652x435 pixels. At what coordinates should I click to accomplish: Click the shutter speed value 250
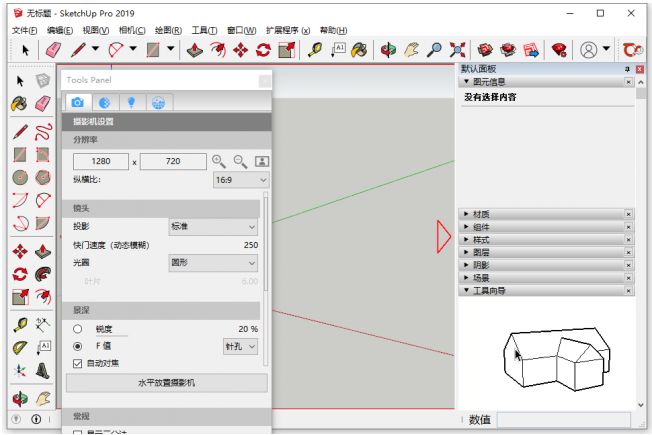(x=251, y=245)
